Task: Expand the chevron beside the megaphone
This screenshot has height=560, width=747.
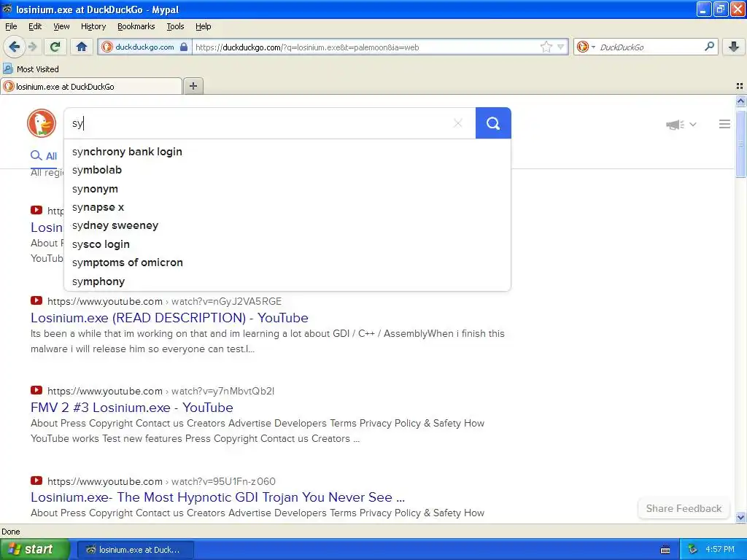Action: (x=693, y=125)
